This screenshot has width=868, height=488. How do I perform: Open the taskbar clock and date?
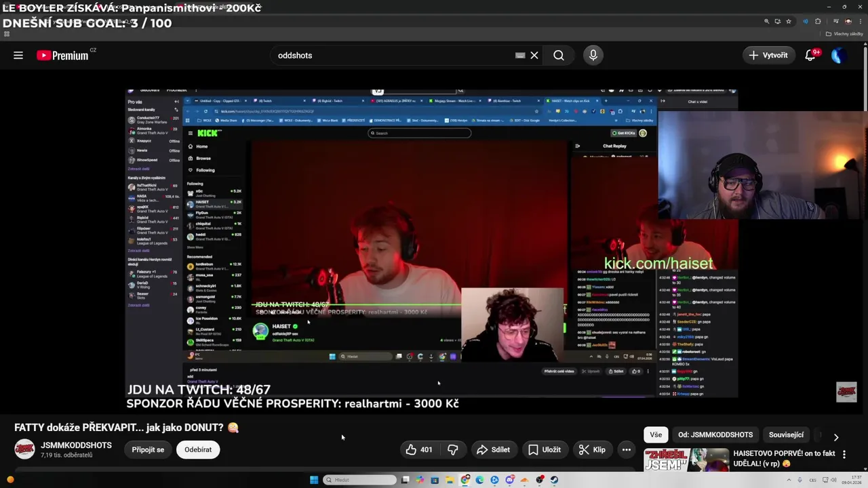[x=851, y=480]
